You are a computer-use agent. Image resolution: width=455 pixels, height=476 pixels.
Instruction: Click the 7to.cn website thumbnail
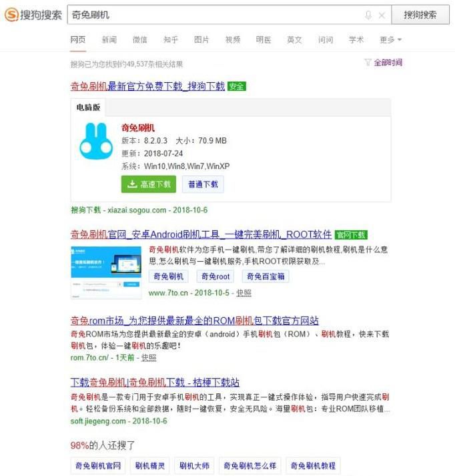click(106, 272)
